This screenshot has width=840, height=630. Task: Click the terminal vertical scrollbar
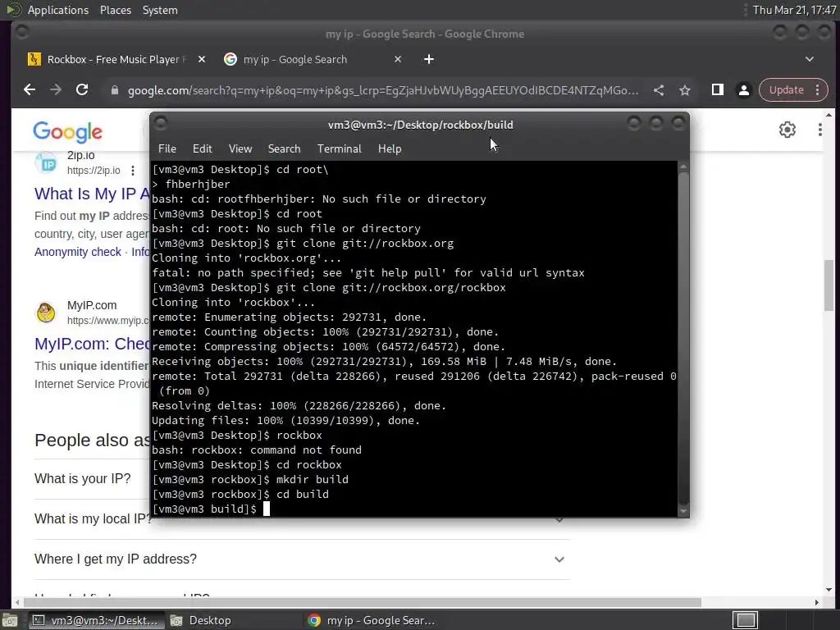(683, 339)
